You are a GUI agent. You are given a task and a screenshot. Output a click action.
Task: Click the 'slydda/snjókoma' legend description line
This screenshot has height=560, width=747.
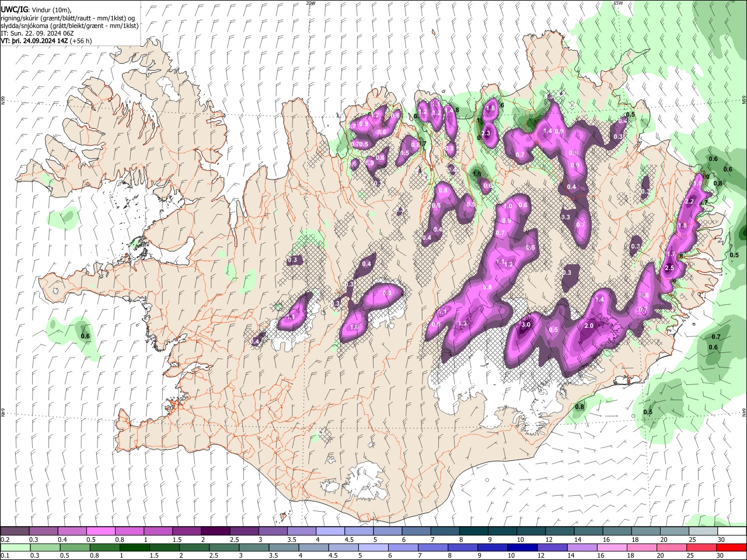pos(69,26)
